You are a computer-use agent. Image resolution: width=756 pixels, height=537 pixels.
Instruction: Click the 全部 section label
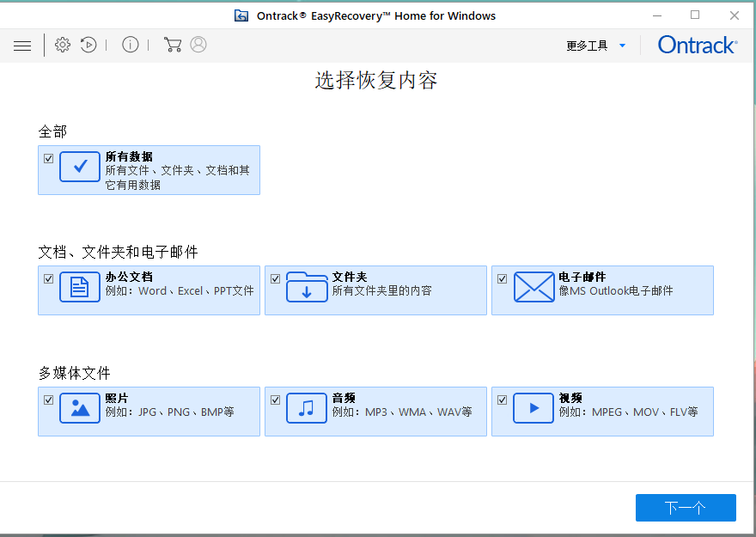[52, 131]
